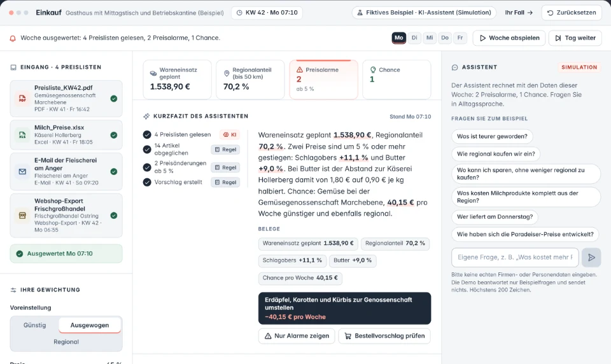Screen dimensions: 611x364
Task: Click the Zurücksetzen button
Action: (572, 13)
